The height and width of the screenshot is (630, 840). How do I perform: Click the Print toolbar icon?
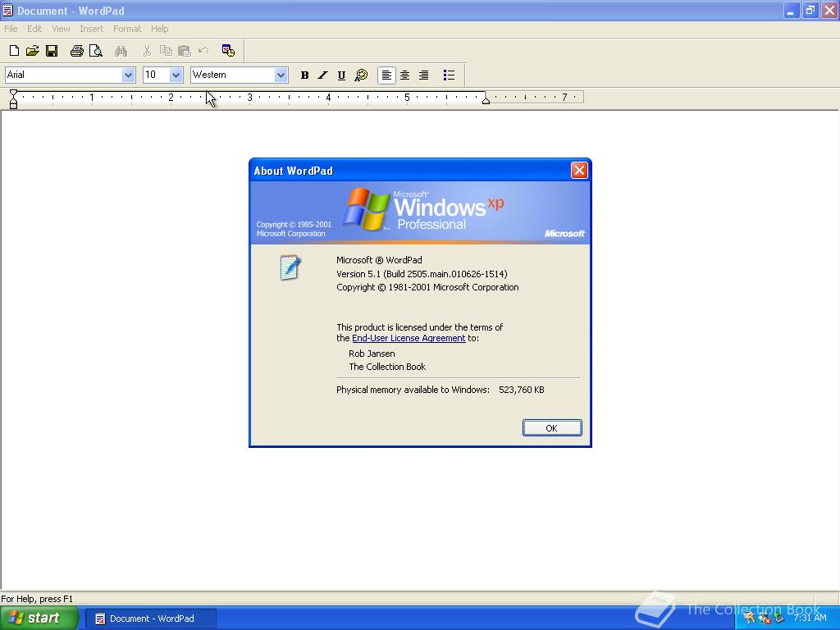tap(76, 51)
